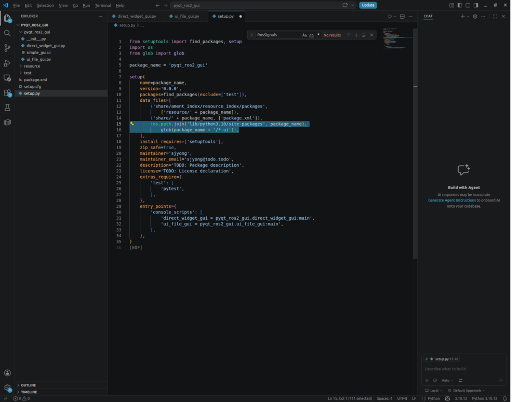The image size is (532, 402).
Task: Run the Python file with play icon
Action: 390,16
